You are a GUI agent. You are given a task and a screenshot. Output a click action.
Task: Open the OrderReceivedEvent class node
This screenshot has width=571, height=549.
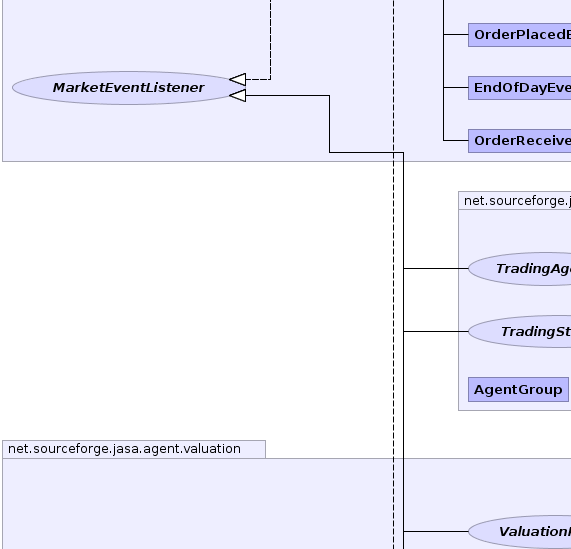pos(519,141)
